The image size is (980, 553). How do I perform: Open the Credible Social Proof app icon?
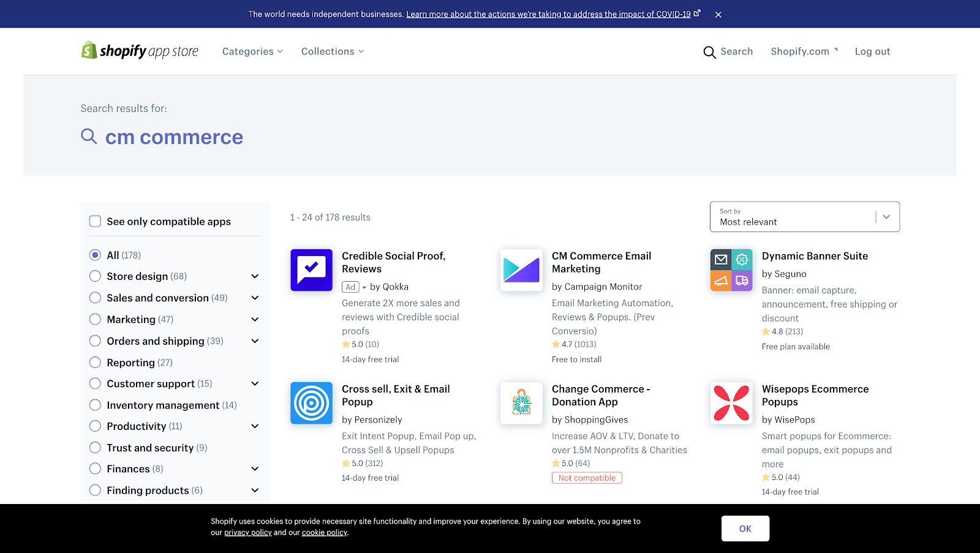pyautogui.click(x=311, y=270)
